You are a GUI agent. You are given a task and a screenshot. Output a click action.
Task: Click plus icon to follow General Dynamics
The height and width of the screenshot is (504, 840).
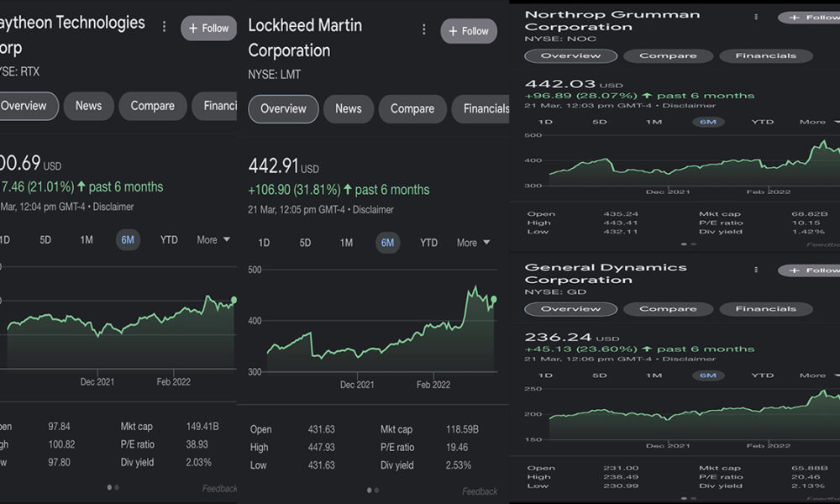[794, 270]
